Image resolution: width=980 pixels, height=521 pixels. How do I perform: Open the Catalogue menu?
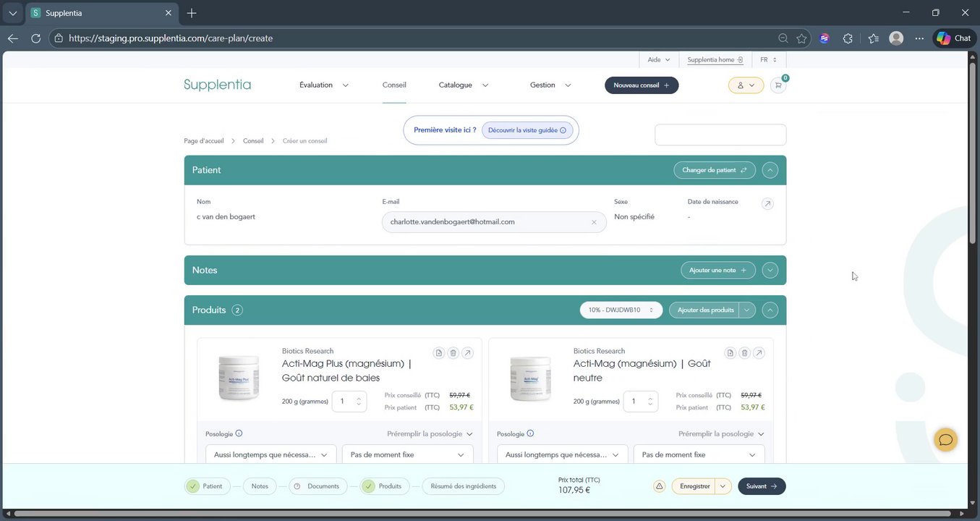coord(464,85)
